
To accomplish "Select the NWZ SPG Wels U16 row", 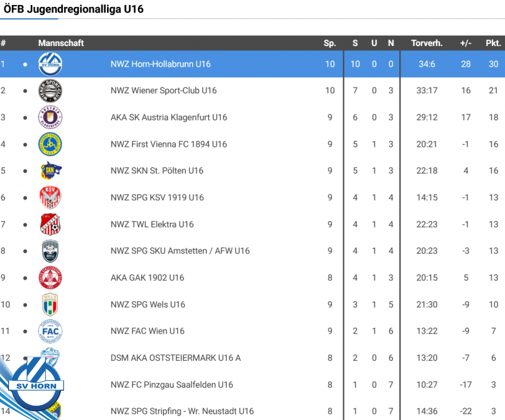I will (x=148, y=304).
